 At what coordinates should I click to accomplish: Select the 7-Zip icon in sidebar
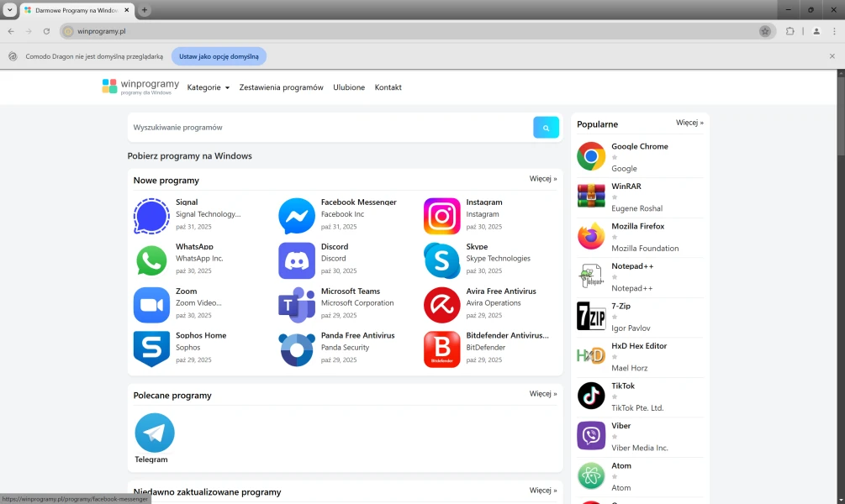pos(591,316)
